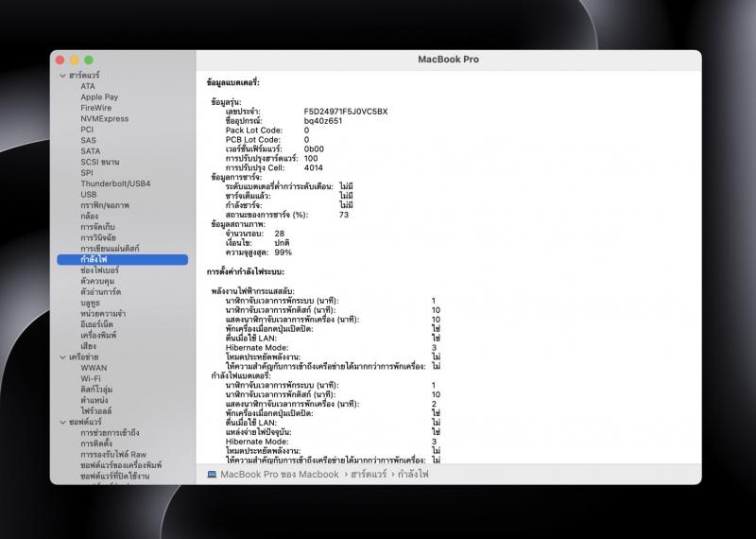Open การจัดเก็บ in the sidebar
Viewport: 756px width, 539px height.
pyautogui.click(x=97, y=227)
